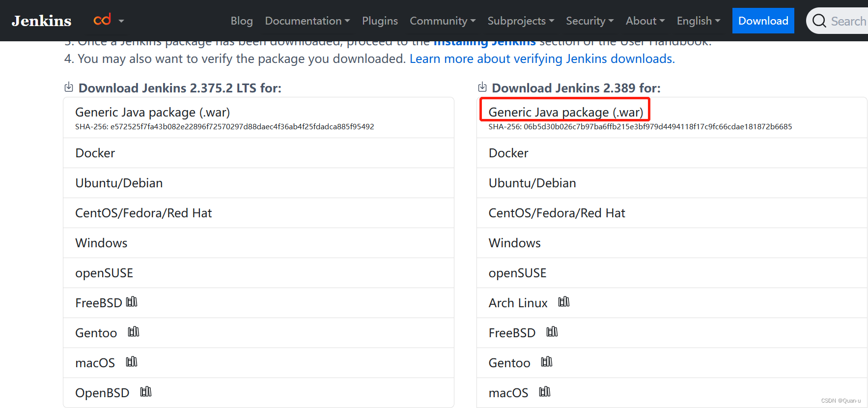This screenshot has height=408, width=868.
Task: Click third-party icon next to weekly macOS
Action: [545, 392]
